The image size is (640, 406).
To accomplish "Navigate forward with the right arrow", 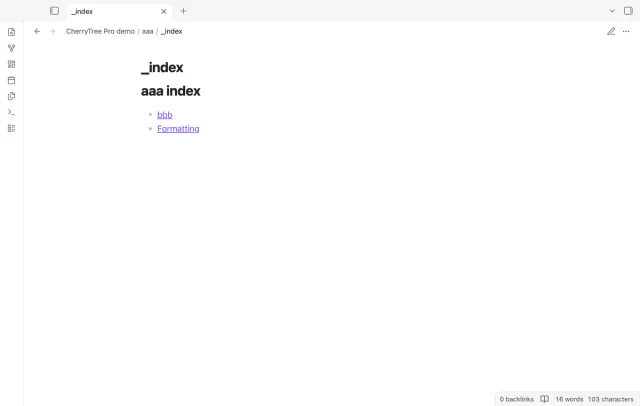I will [x=52, y=31].
